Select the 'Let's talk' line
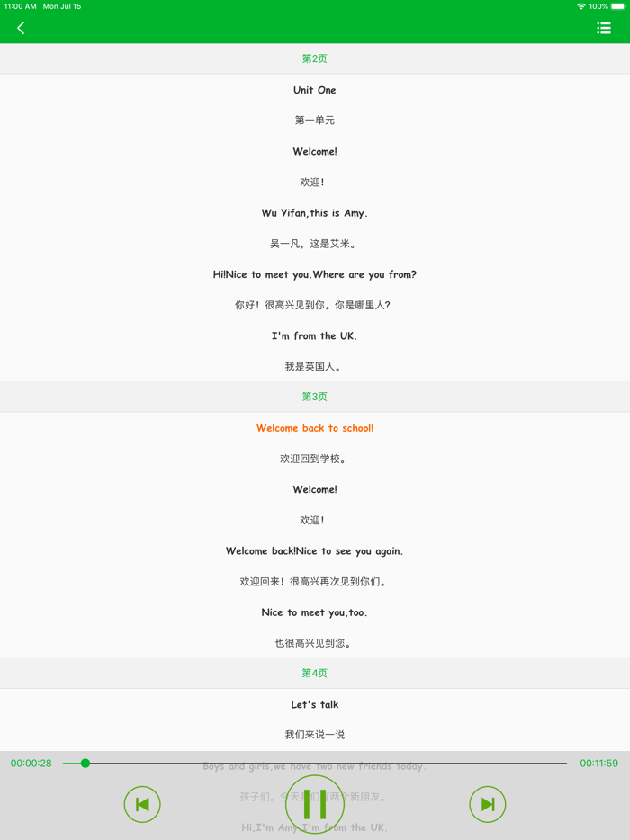This screenshot has width=630, height=840. (315, 704)
